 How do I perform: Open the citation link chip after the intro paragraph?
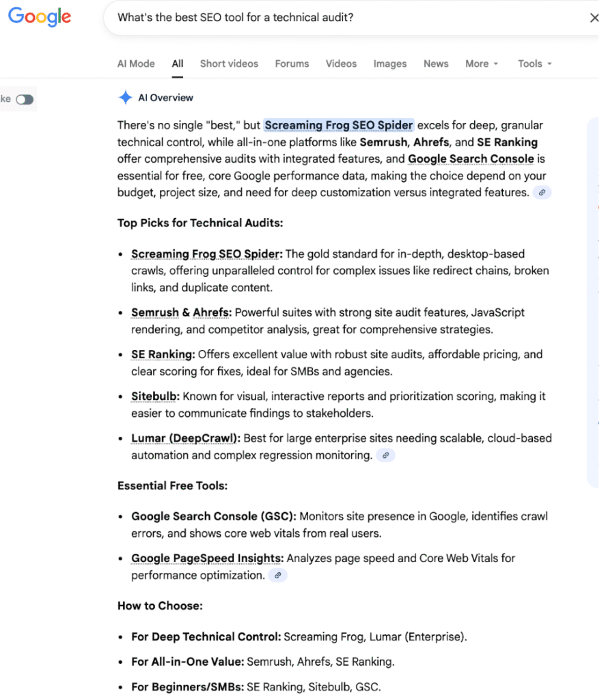(542, 192)
